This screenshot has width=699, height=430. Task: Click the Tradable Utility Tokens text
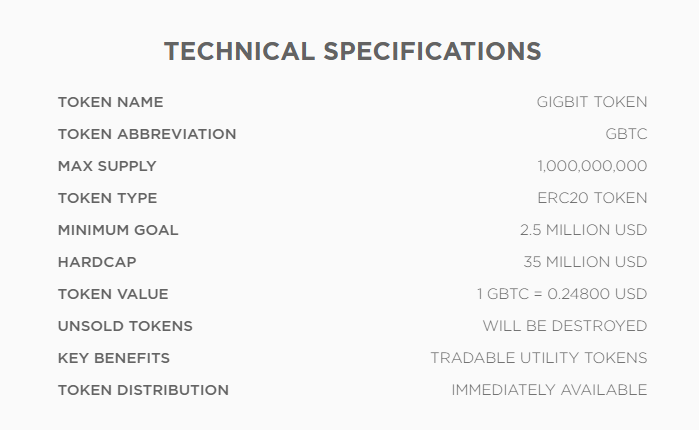click(539, 359)
